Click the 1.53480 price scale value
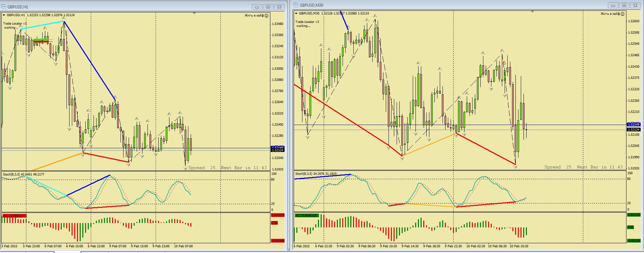This screenshot has width=644, height=253. pos(277,24)
